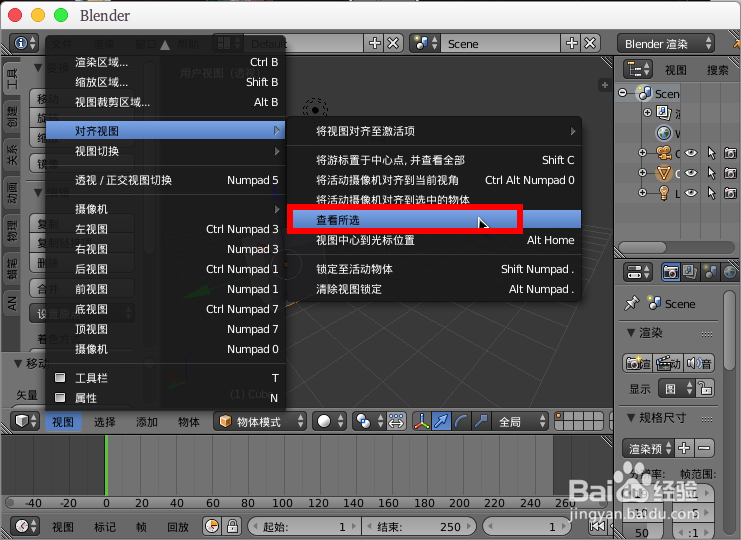Toggle renderability camera icon for lamp row

[731, 192]
